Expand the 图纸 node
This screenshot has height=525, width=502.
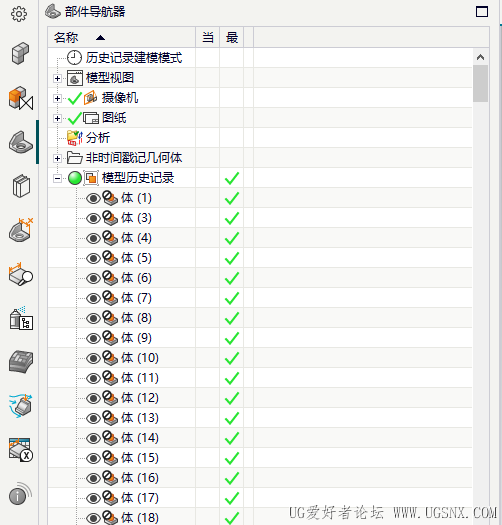(57, 118)
